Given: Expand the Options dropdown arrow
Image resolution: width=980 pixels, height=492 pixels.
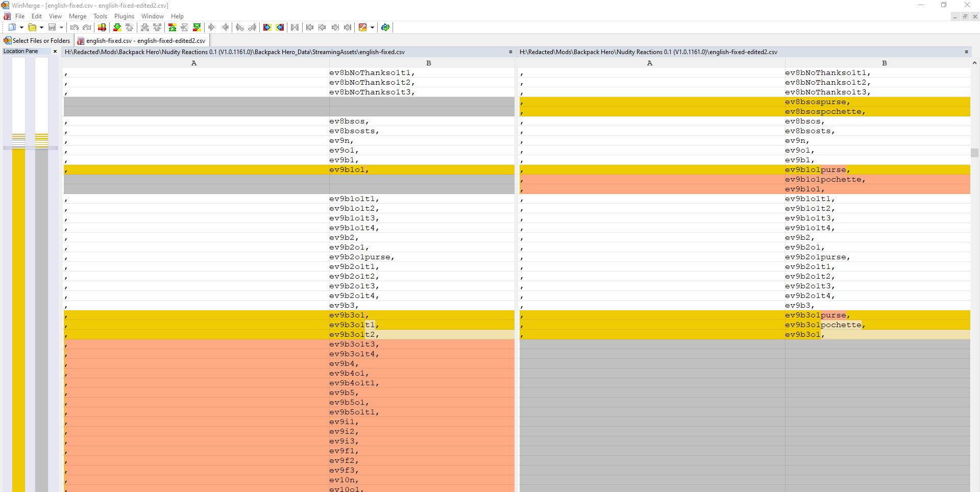Looking at the screenshot, I should 372,28.
